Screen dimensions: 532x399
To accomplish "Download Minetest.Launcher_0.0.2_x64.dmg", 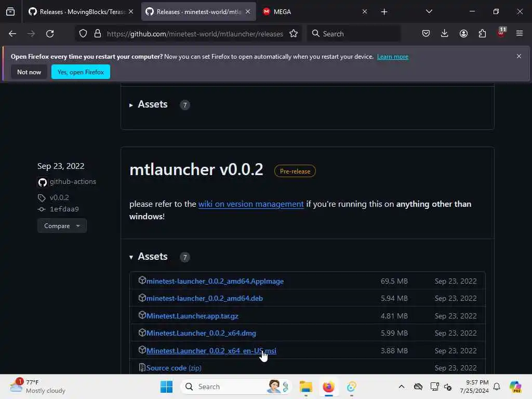I will (x=201, y=333).
